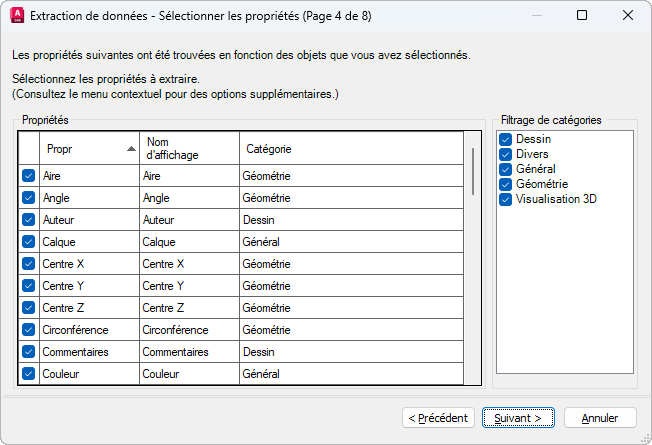The height and width of the screenshot is (445, 652).
Task: Disable the Divers category filter
Action: [x=506, y=155]
